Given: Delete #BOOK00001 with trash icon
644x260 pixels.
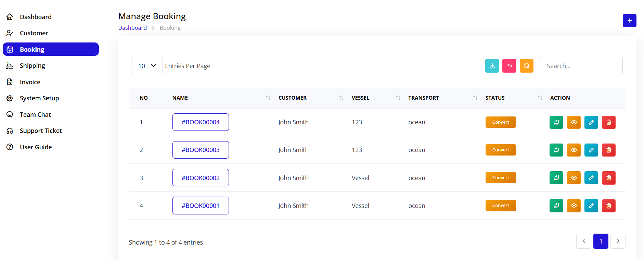Looking at the screenshot, I should 609,206.
